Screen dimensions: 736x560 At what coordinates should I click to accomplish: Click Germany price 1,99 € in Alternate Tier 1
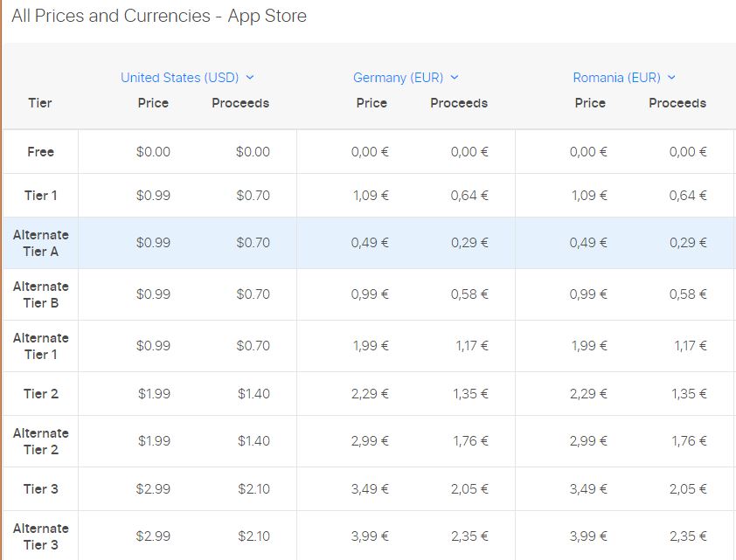(371, 346)
